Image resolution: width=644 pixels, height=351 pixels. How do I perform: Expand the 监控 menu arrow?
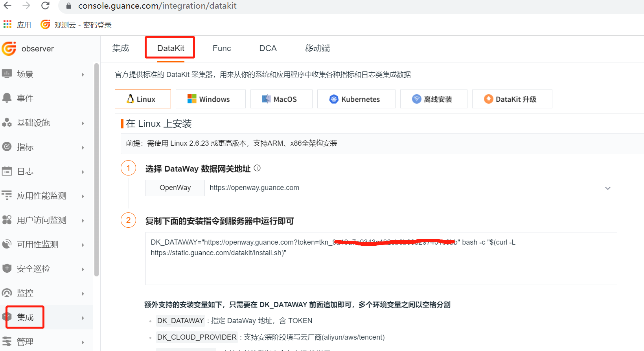(83, 294)
